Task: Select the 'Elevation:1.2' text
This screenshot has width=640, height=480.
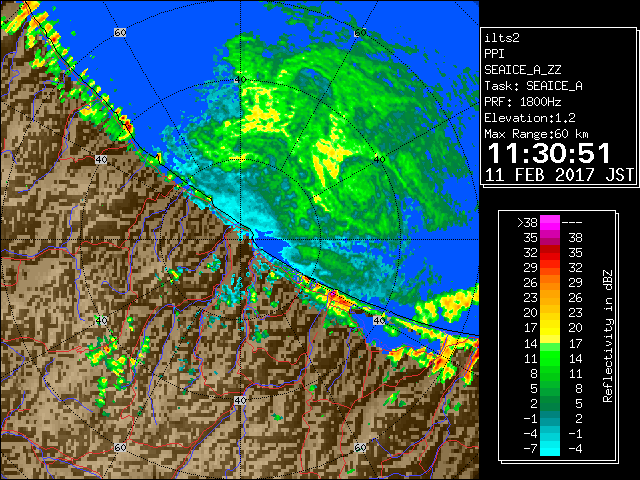Action: [x=529, y=118]
